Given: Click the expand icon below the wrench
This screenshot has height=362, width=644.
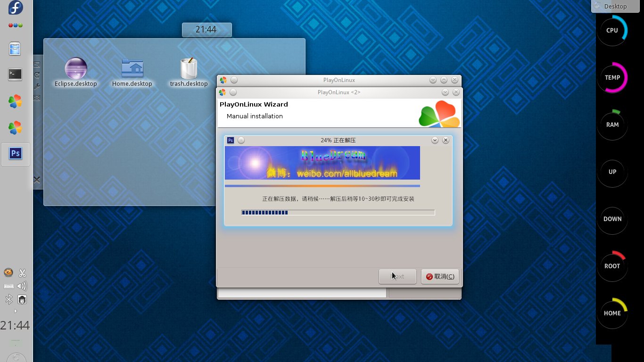Looking at the screenshot, I should 37,98.
